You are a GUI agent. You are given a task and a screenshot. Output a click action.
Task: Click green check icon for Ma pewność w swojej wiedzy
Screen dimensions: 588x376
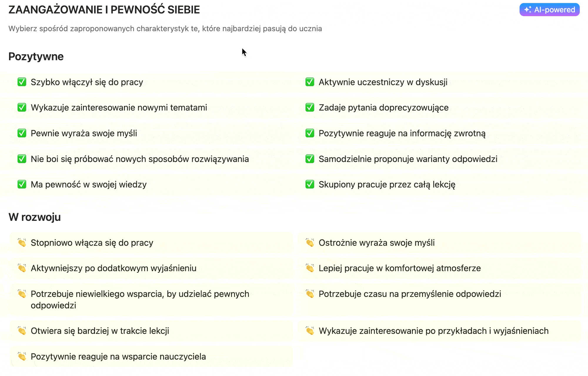pos(22,184)
